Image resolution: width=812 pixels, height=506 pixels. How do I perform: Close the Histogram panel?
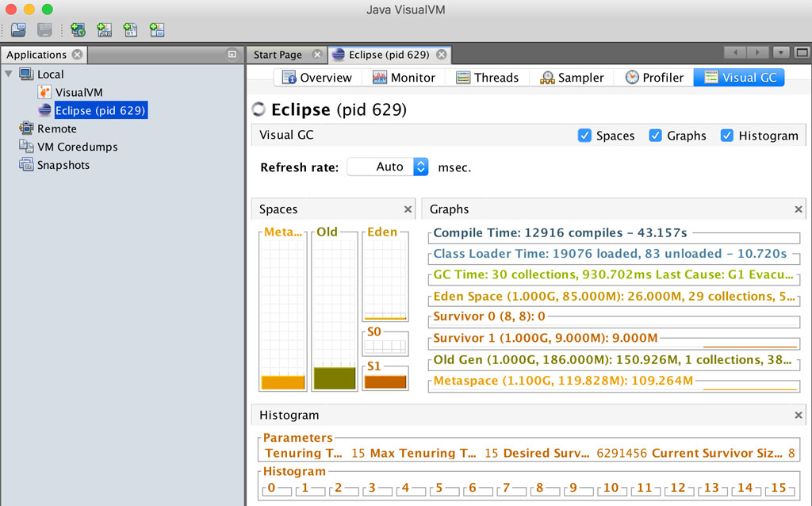[799, 416]
